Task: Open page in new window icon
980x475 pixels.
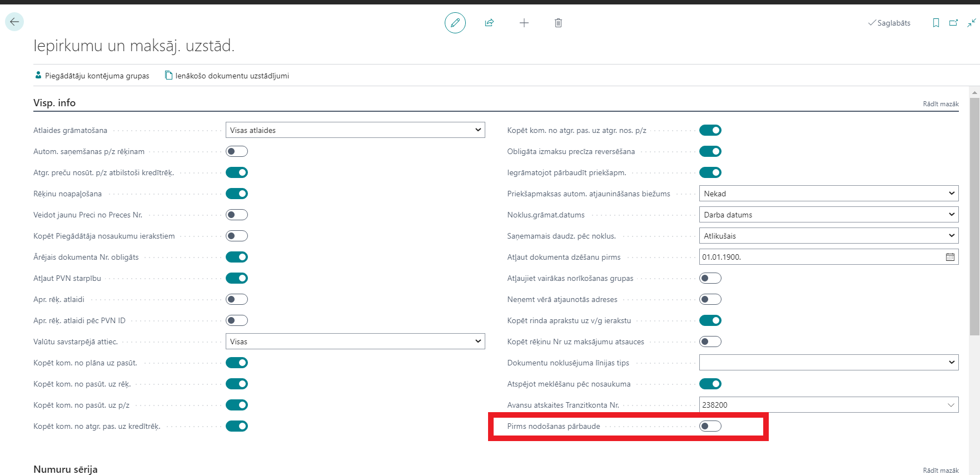Action: pos(953,23)
